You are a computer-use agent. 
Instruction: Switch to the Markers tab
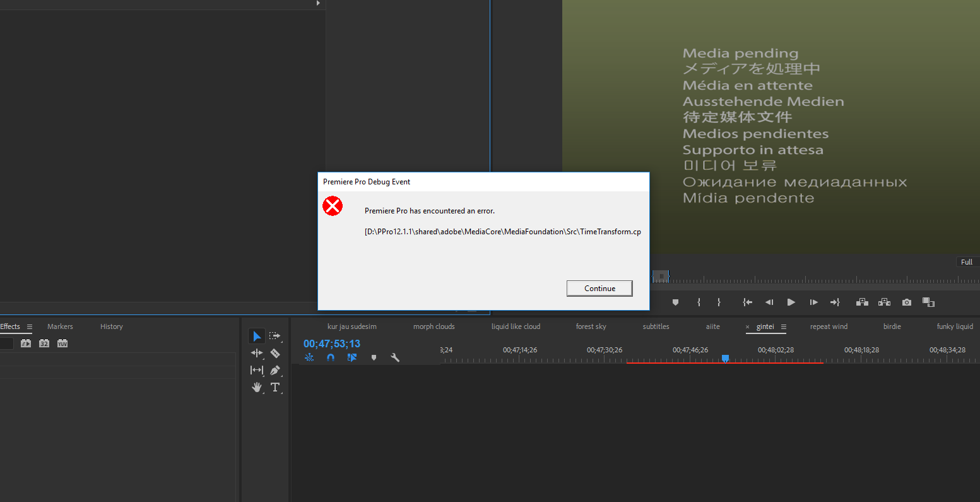(x=60, y=326)
